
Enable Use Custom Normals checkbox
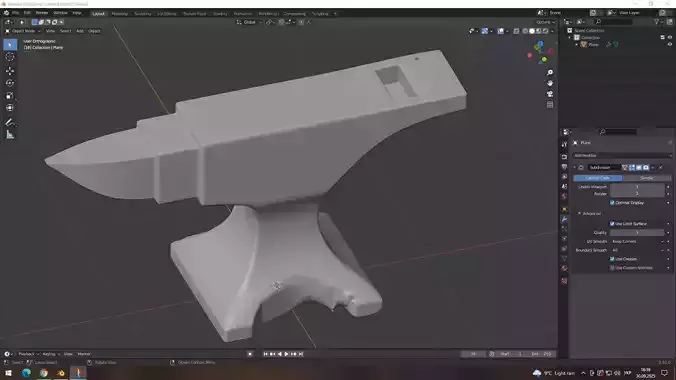612,268
